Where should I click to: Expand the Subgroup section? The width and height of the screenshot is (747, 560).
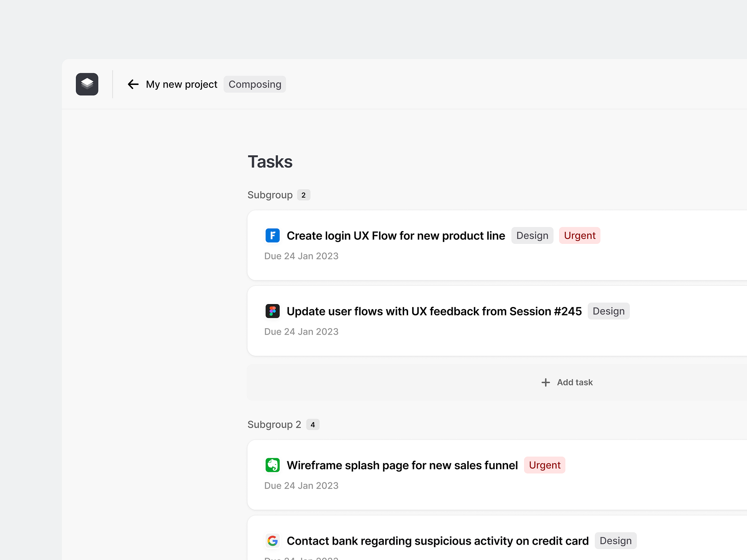click(270, 195)
